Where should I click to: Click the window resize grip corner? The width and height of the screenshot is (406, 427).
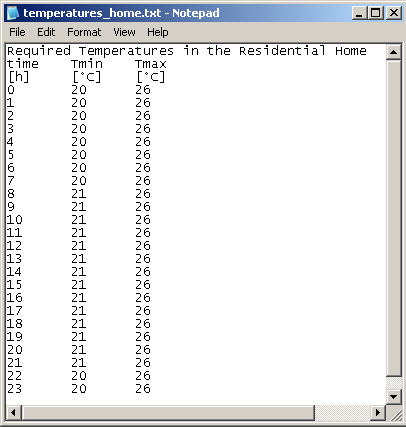click(395, 414)
